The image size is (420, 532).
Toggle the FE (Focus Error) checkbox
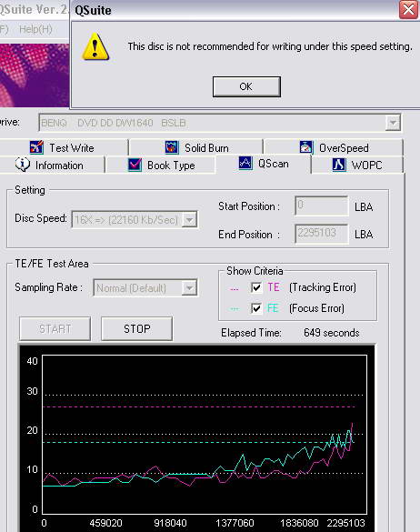[x=256, y=308]
